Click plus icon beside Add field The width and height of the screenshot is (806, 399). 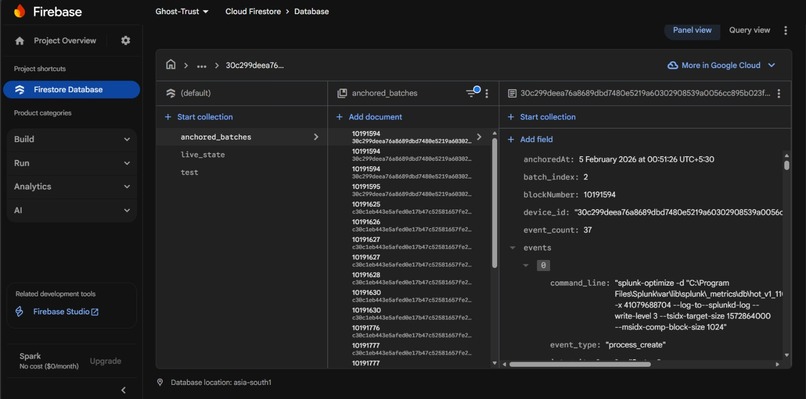click(511, 139)
